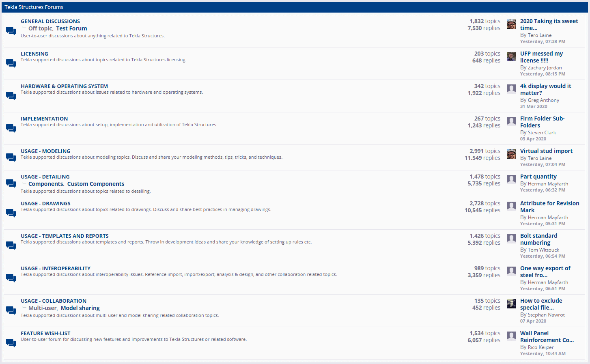Image resolution: width=590 pixels, height=364 pixels.
Task: Click the Usage - Drawings forum icon
Action: [x=11, y=213]
